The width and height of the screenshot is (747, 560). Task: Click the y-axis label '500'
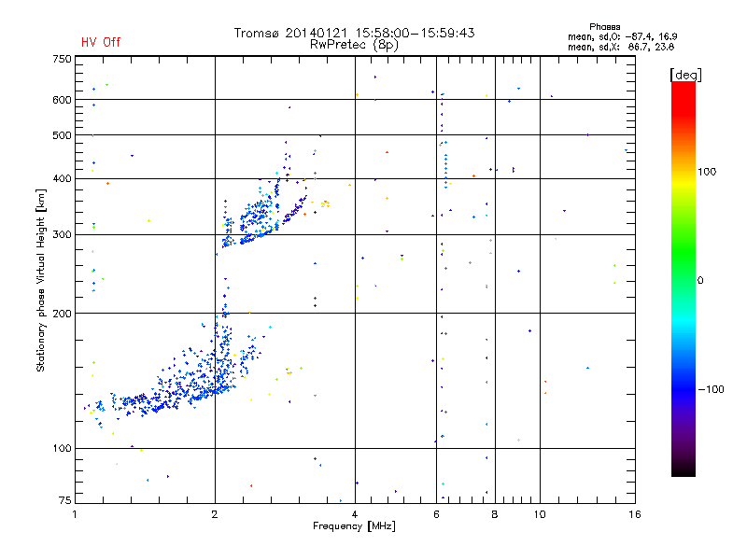[62, 135]
